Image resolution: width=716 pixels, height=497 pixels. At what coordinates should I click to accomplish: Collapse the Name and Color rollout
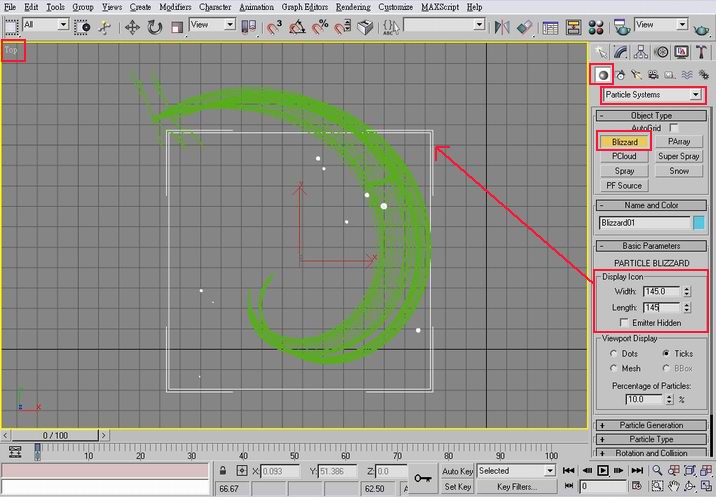click(x=652, y=205)
